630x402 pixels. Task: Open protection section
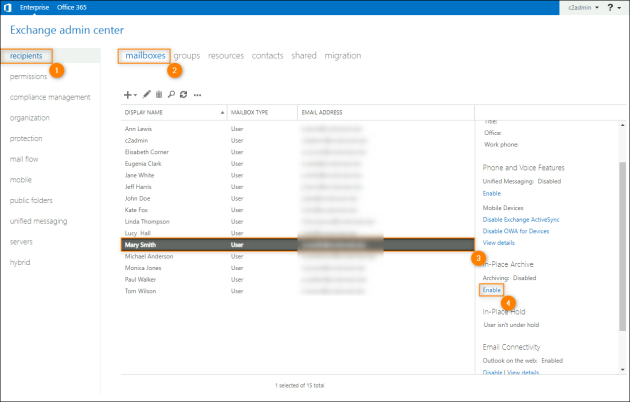26,139
